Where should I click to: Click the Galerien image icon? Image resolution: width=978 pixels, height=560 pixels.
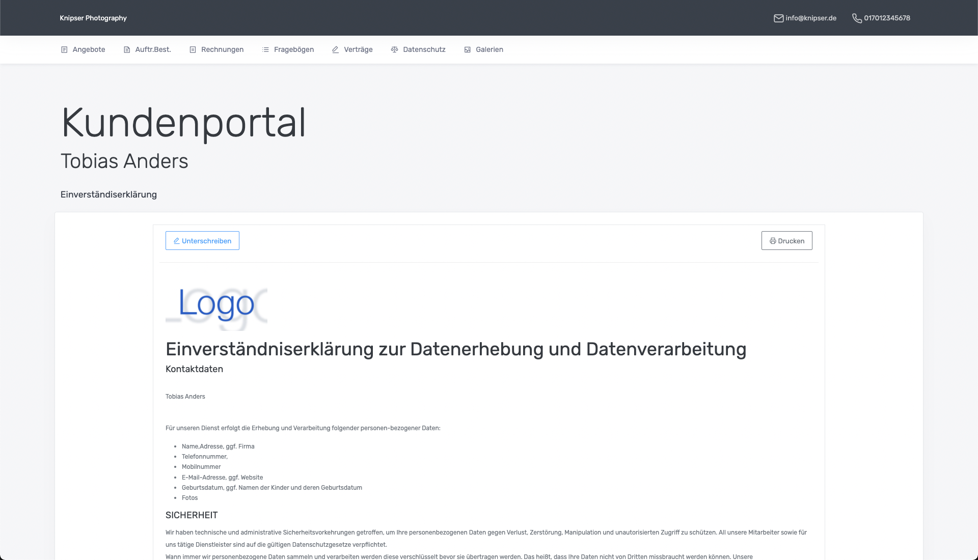(x=467, y=50)
